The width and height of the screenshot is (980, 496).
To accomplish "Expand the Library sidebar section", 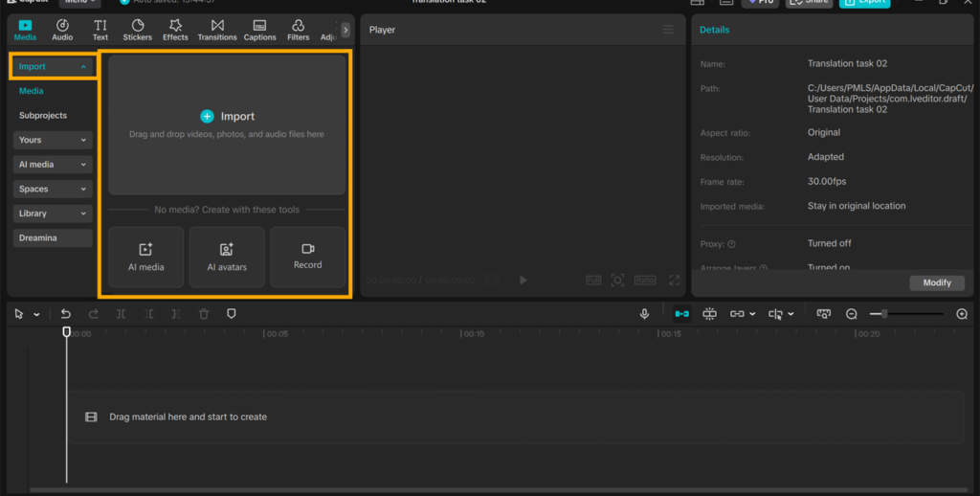I will [x=54, y=214].
